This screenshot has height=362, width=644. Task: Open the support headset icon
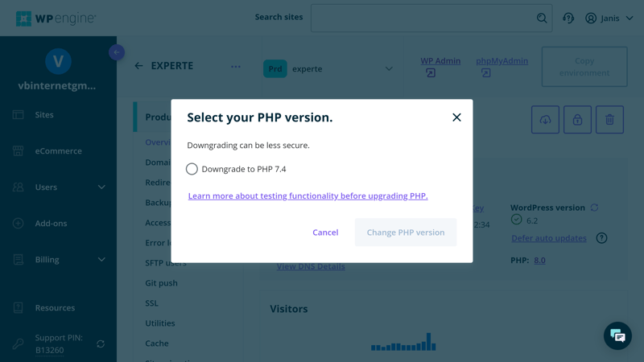click(x=568, y=18)
